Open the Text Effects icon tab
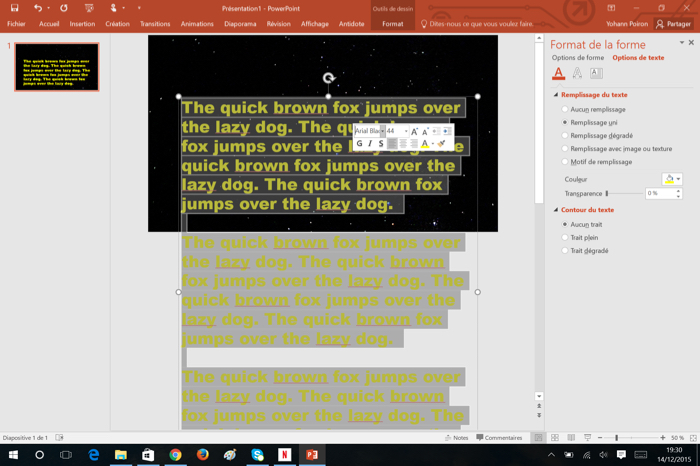The image size is (700, 466). [x=577, y=73]
